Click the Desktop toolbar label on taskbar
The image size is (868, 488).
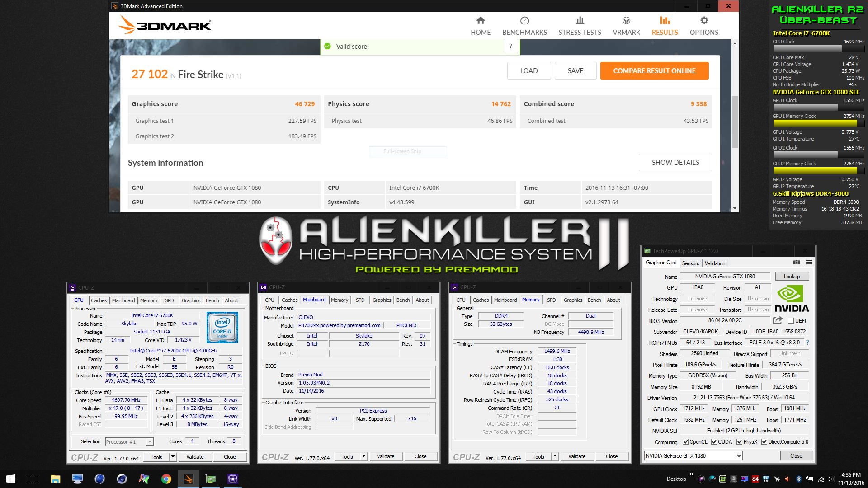click(676, 479)
